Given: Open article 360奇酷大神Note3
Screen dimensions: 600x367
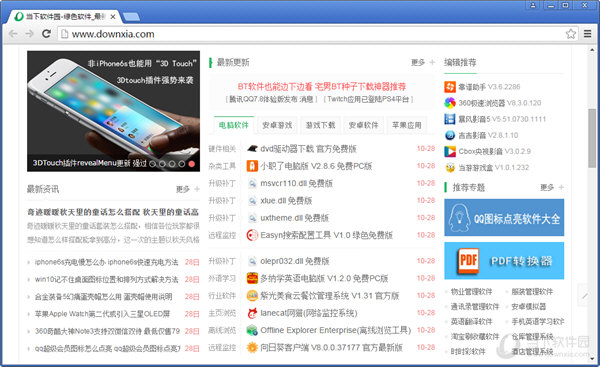Looking at the screenshot, I should pyautogui.click(x=107, y=331).
